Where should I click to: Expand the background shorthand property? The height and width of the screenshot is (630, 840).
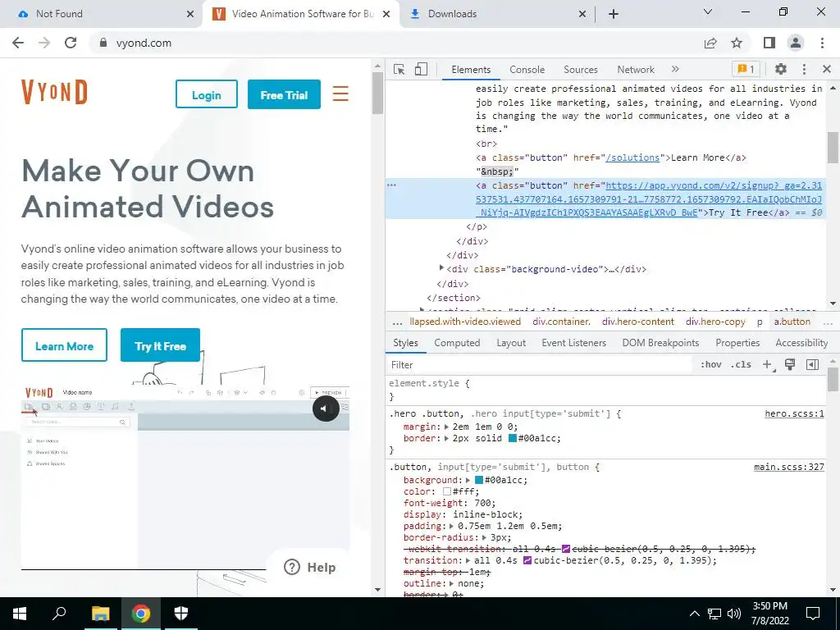point(468,480)
